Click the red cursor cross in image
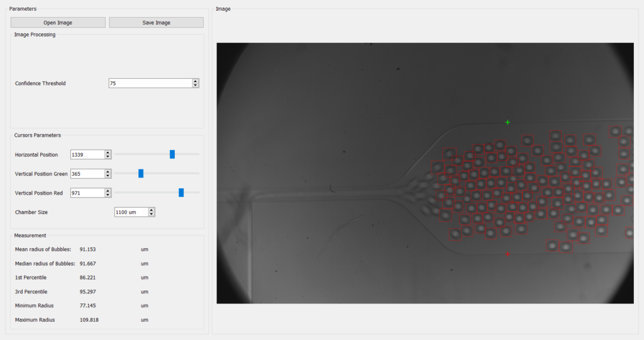 (x=508, y=254)
